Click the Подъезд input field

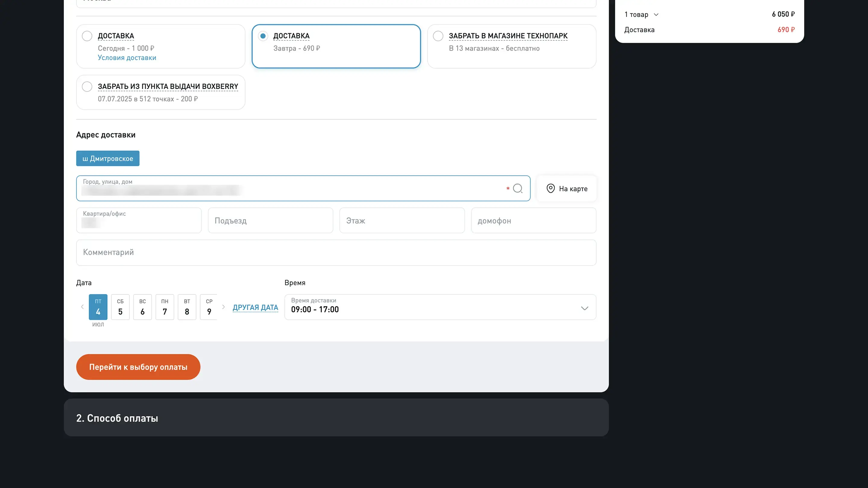(270, 221)
